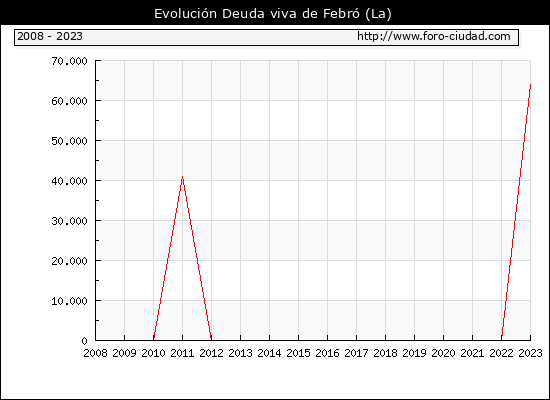Viewport: 550px width, 400px height.
Task: Click the 2008 - 2023 date range label
Action: (x=50, y=36)
